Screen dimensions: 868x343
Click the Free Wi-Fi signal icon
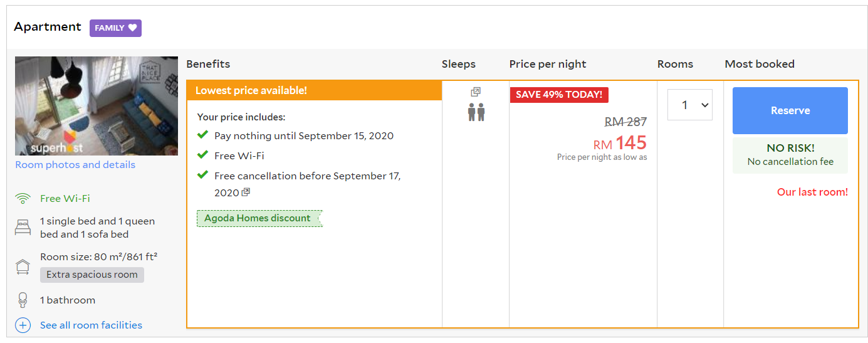(23, 199)
